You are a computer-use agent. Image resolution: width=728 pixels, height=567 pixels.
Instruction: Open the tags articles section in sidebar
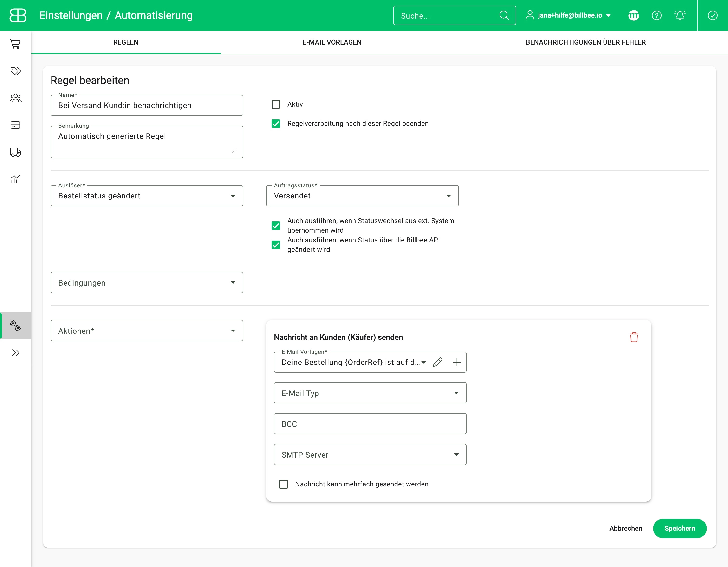[15, 71]
